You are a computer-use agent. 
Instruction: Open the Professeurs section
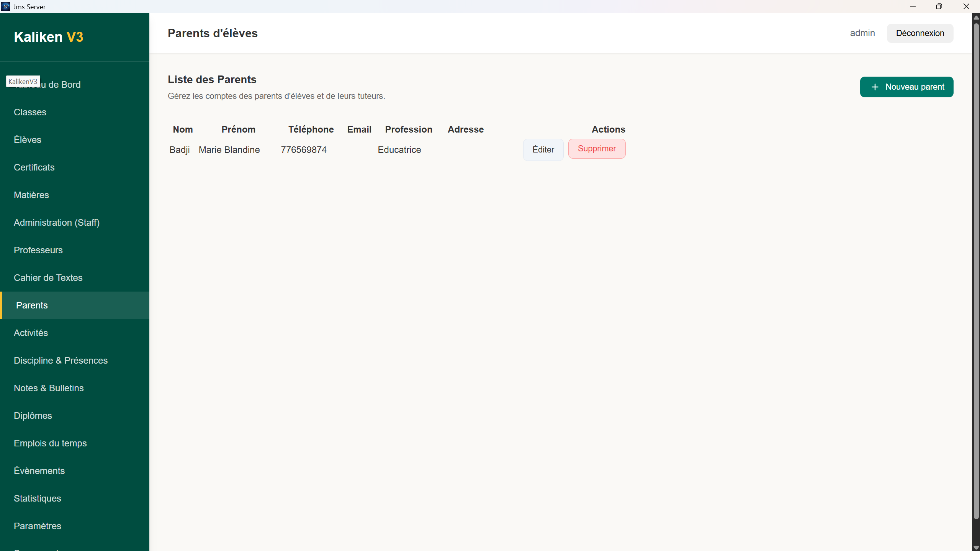coord(38,250)
